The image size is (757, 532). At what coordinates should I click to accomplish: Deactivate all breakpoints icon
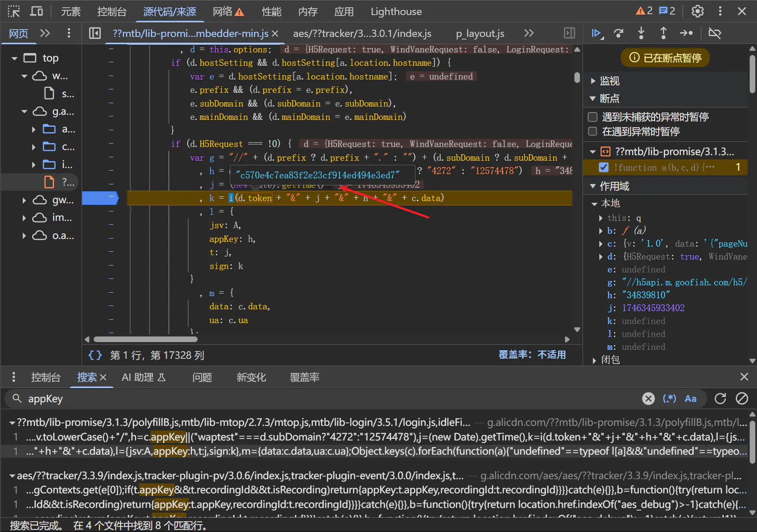point(714,33)
